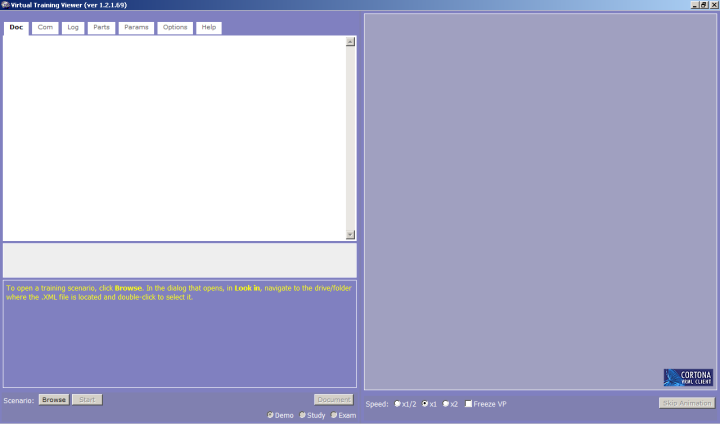
Task: Minimize the Virtual Training Viewer window
Action: tap(694, 5)
